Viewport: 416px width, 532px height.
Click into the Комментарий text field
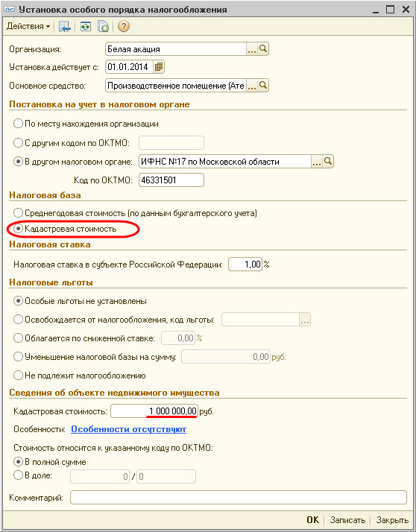point(239,498)
